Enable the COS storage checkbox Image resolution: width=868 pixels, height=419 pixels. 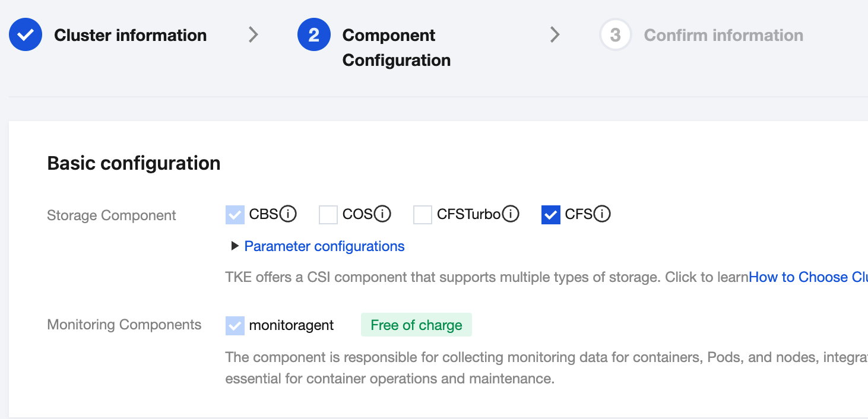tap(328, 215)
